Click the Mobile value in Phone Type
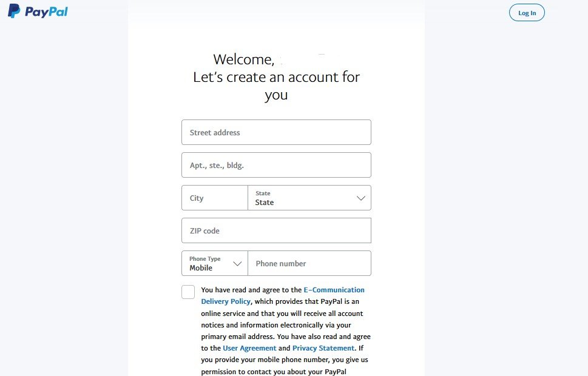This screenshot has height=376, width=588. pyautogui.click(x=201, y=267)
